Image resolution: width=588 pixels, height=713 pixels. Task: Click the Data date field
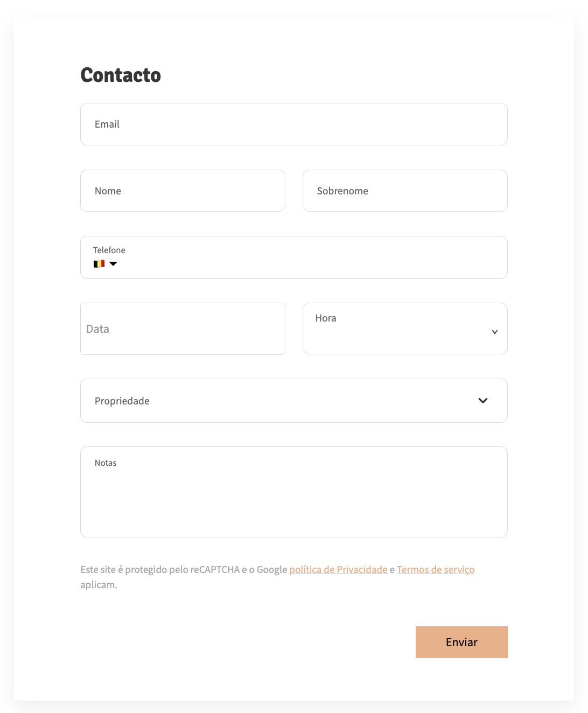(183, 328)
